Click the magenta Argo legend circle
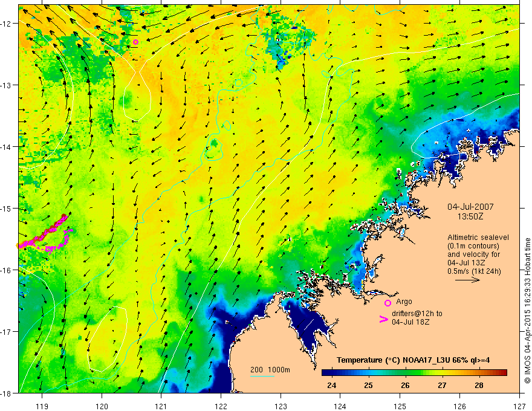The width and height of the screenshot is (532, 411). tap(388, 303)
